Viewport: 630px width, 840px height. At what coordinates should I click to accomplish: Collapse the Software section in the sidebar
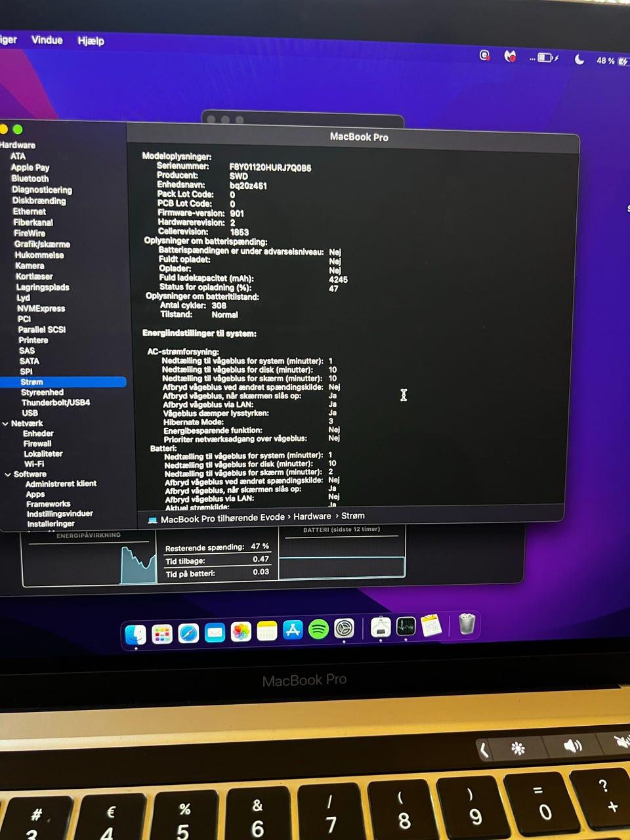coord(8,474)
